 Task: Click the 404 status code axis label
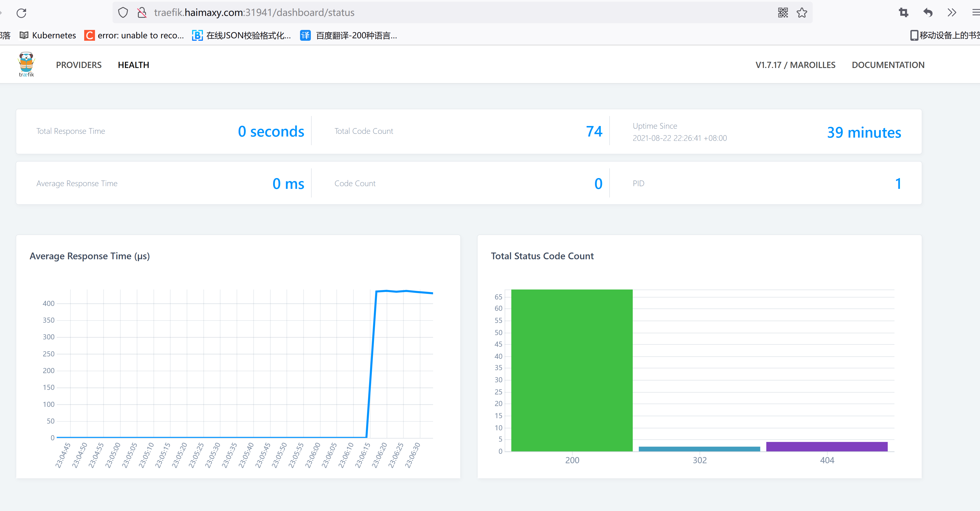pyautogui.click(x=827, y=460)
